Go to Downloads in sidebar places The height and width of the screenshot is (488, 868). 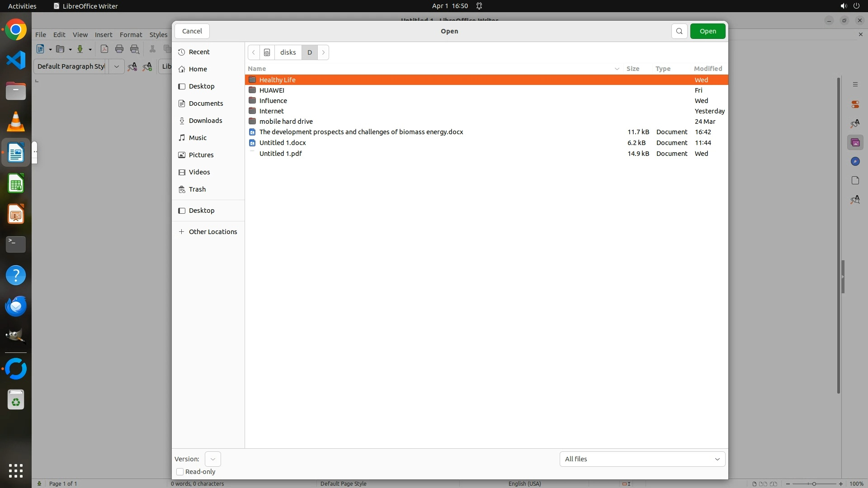205,121
